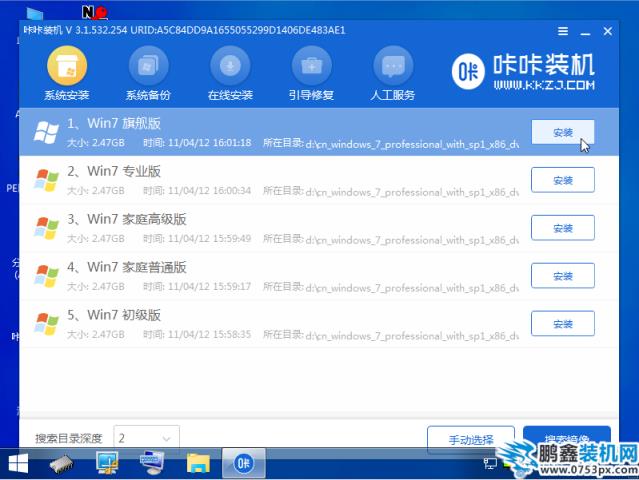Screen dimensions: 639x480
Task: Click Windows logo of Win7 旗舰版 row
Action: pyautogui.click(x=46, y=132)
